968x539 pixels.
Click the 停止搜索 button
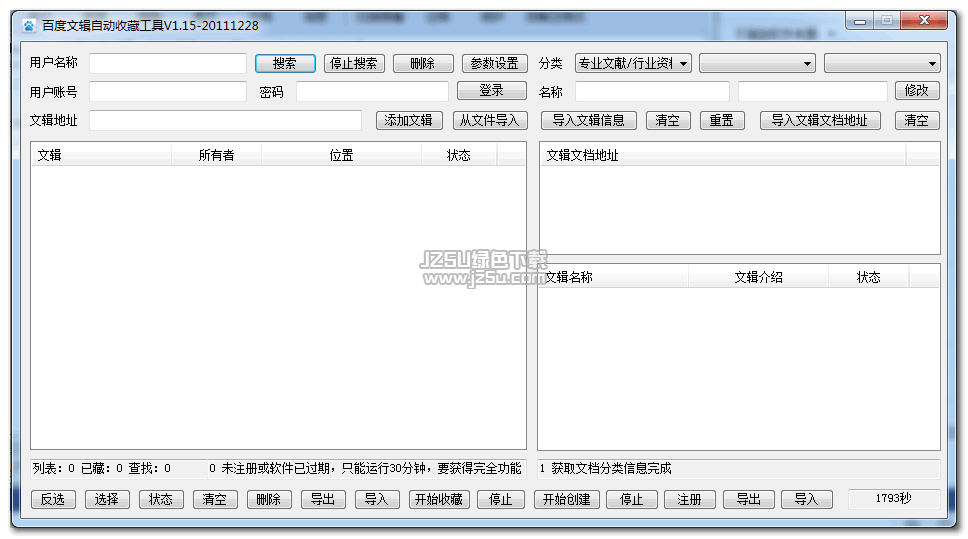tap(354, 63)
